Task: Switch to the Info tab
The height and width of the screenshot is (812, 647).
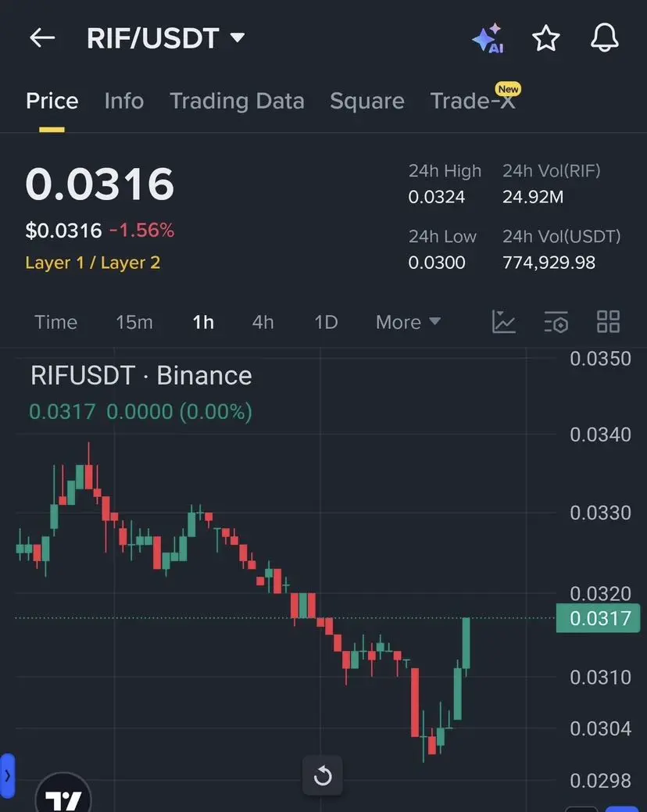Action: [124, 101]
